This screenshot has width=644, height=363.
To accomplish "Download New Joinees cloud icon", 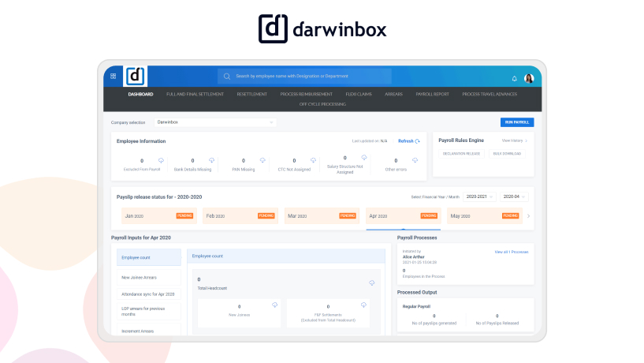I will [x=275, y=305].
